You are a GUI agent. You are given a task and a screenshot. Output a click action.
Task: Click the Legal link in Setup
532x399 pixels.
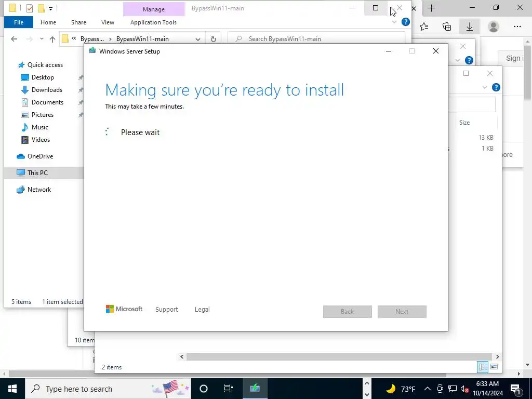point(202,310)
